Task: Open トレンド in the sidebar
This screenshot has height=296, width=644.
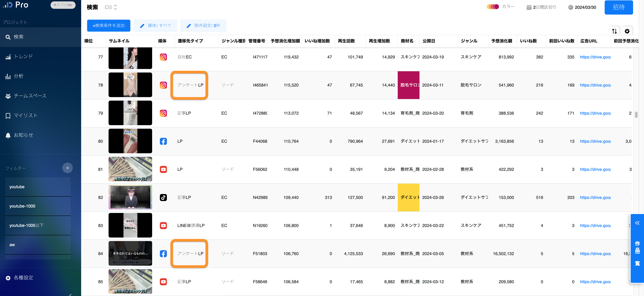Action: pyautogui.click(x=23, y=57)
